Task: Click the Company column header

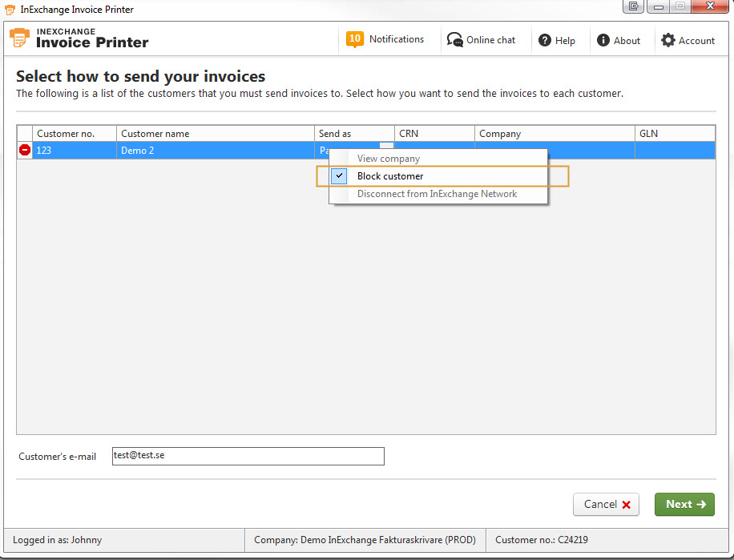Action: pos(555,134)
